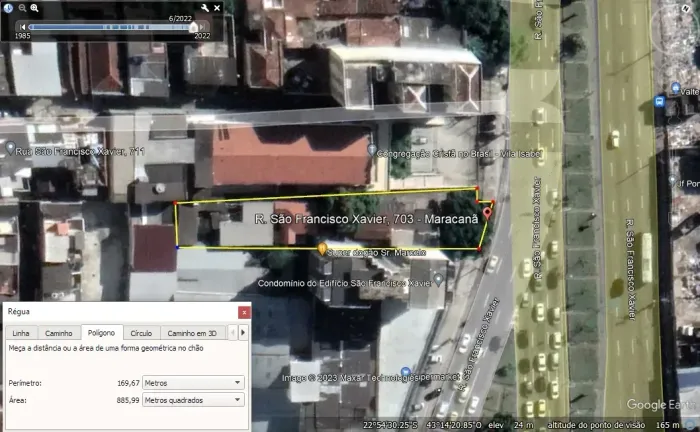This screenshot has height=432, width=700.
Task: Click the Congregação Cristã no Brasil pin
Action: (371, 150)
